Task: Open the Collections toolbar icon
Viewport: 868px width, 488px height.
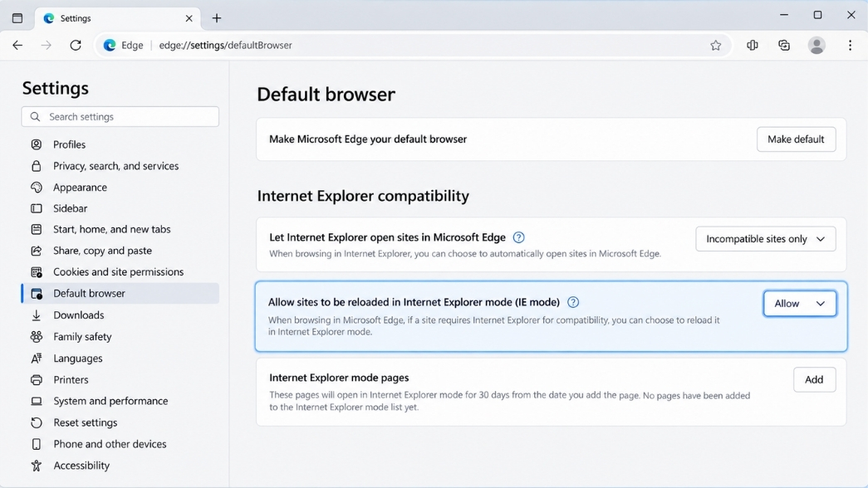Action: click(x=784, y=46)
